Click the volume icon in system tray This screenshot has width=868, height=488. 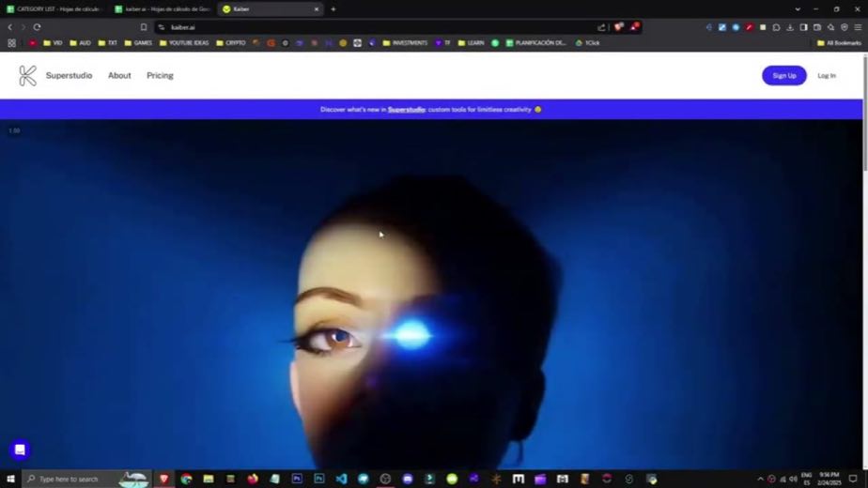[x=793, y=480]
